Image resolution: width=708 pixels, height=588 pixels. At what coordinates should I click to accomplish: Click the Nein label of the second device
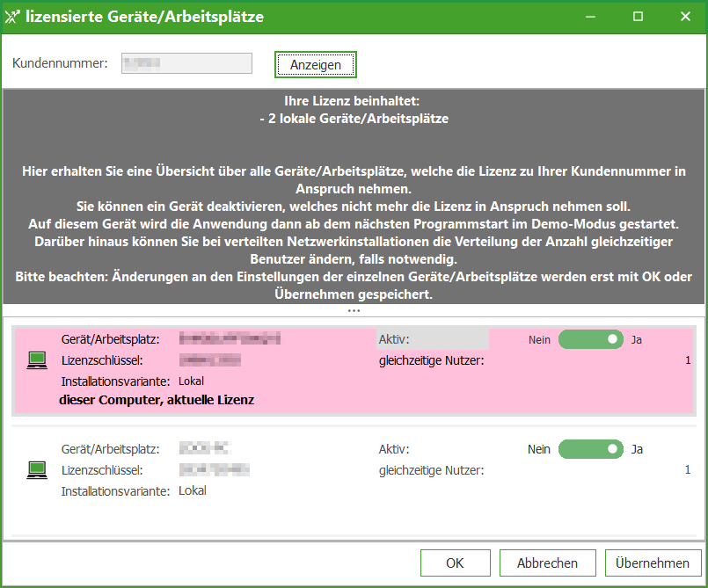[x=538, y=449]
